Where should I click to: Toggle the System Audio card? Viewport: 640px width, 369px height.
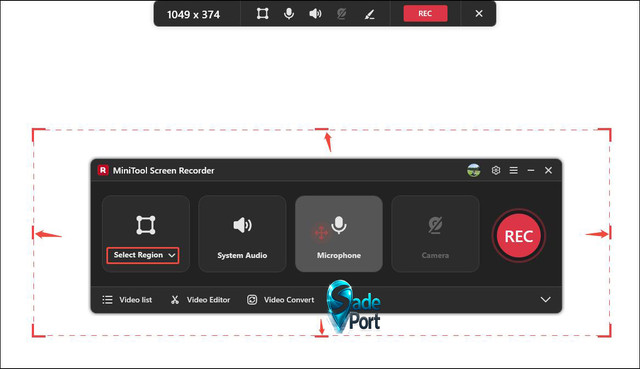click(242, 233)
